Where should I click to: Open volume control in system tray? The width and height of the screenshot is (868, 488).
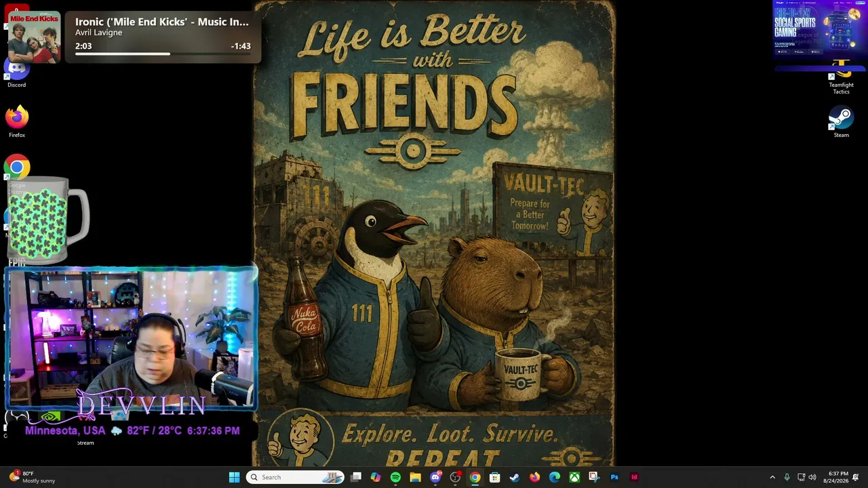point(812,477)
